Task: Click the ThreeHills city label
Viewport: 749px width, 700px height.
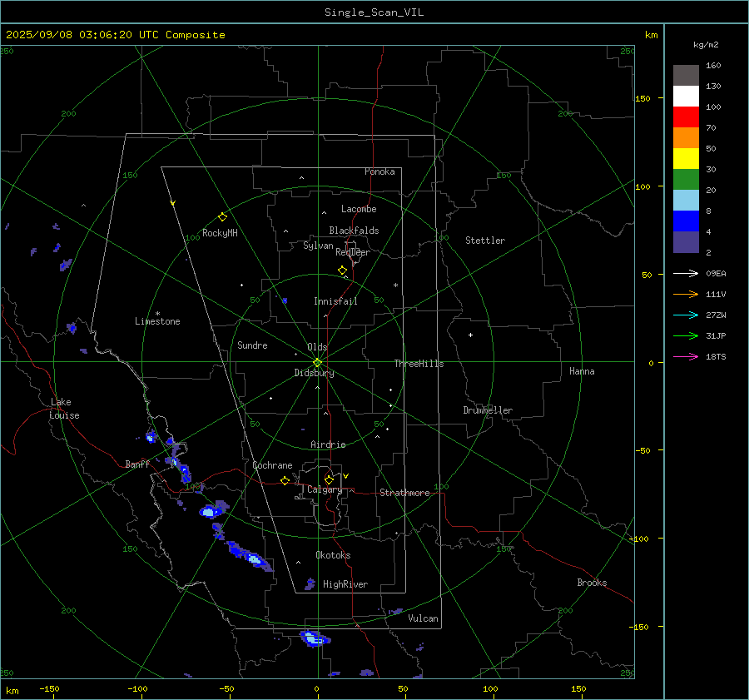Action: point(419,364)
